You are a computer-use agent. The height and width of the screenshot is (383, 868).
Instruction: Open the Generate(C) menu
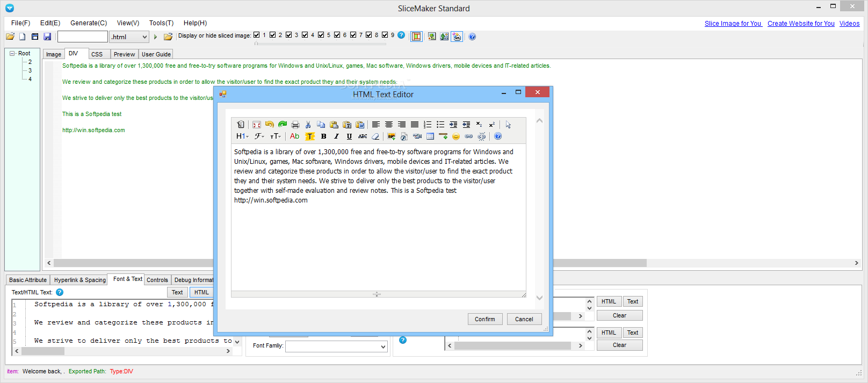89,23
